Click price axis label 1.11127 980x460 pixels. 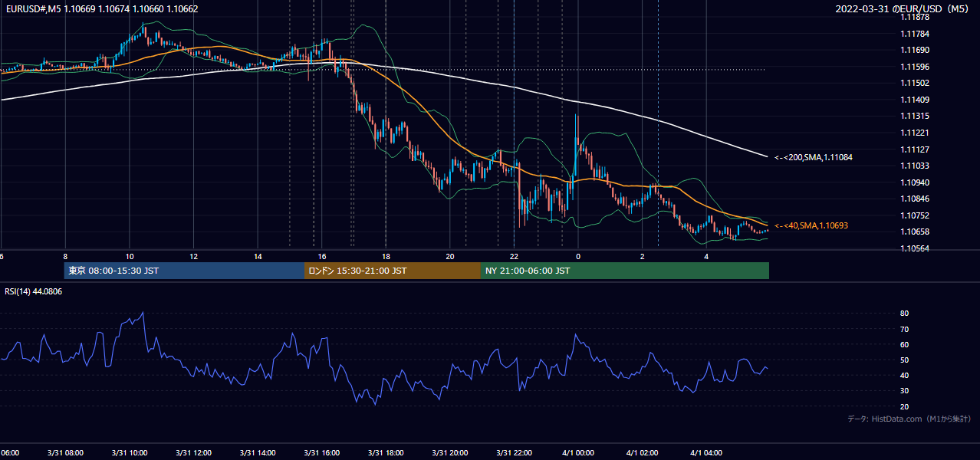click(x=914, y=149)
